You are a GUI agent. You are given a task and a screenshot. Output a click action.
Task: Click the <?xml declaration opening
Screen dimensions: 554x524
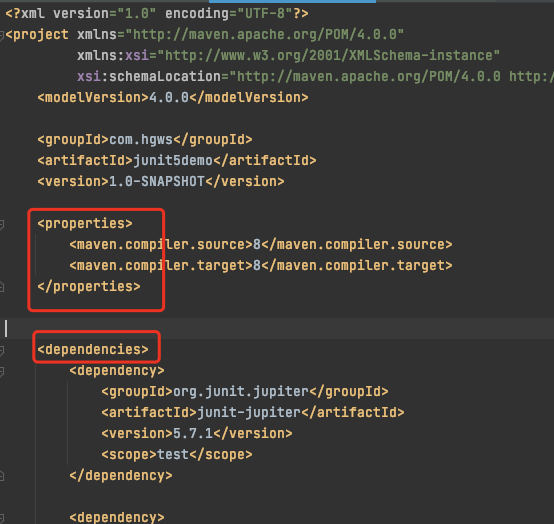[x=25, y=14]
